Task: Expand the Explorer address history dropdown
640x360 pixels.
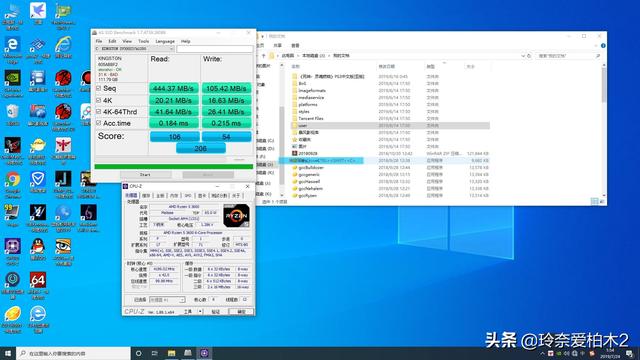Action: click(x=523, y=56)
